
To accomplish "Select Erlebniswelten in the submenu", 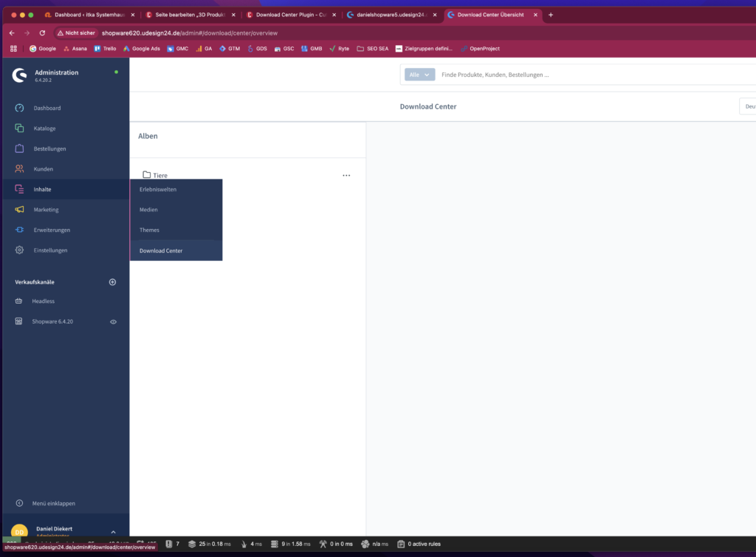I will (x=158, y=189).
